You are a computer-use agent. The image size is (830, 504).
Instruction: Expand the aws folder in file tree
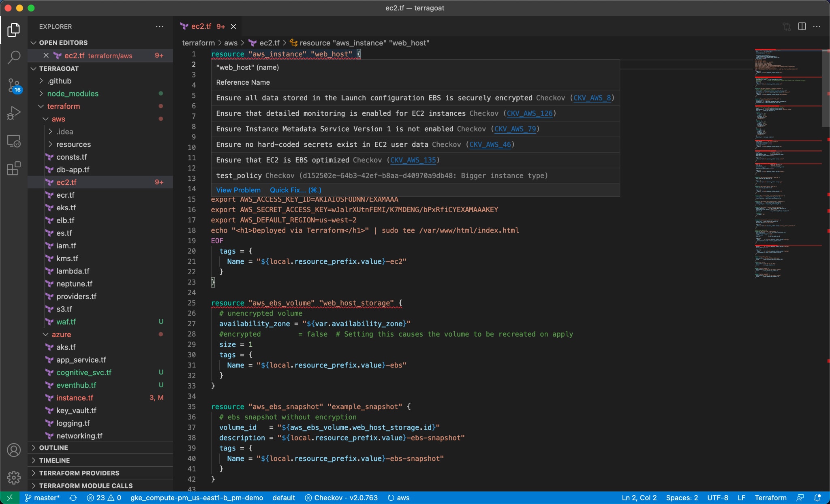49,119
